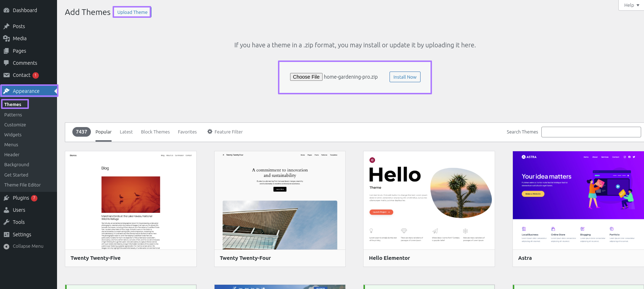The width and height of the screenshot is (644, 289).
Task: Click the Plugins update count badge
Action: click(34, 198)
